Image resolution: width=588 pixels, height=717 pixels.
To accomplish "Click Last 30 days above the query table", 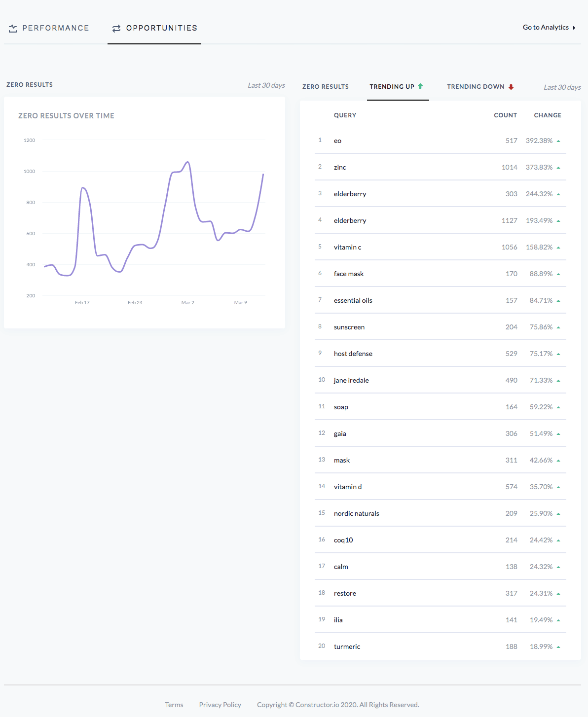I will coord(562,87).
